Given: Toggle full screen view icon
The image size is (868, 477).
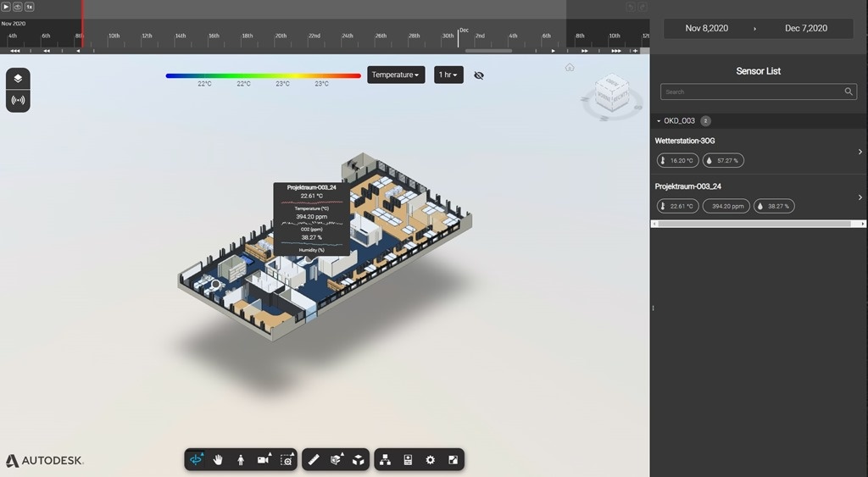Looking at the screenshot, I should coord(453,459).
